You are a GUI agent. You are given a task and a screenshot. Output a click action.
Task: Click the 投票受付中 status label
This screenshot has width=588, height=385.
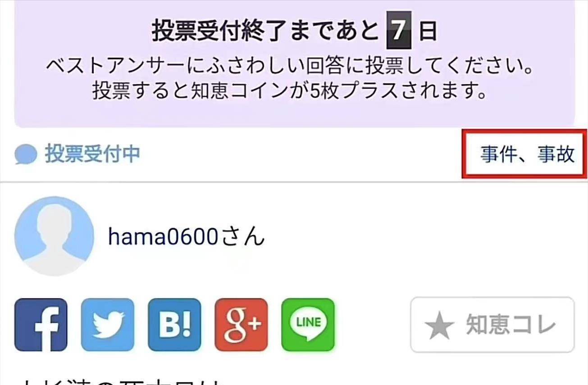pyautogui.click(x=92, y=154)
